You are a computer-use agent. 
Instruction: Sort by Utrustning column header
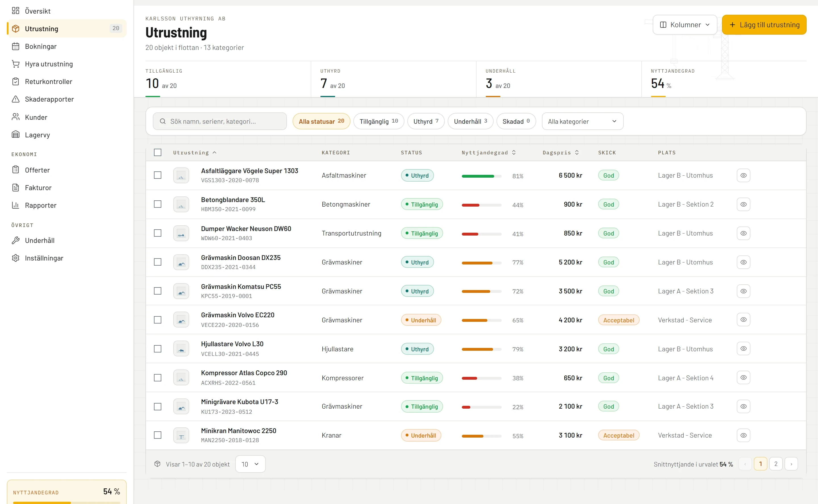(195, 153)
